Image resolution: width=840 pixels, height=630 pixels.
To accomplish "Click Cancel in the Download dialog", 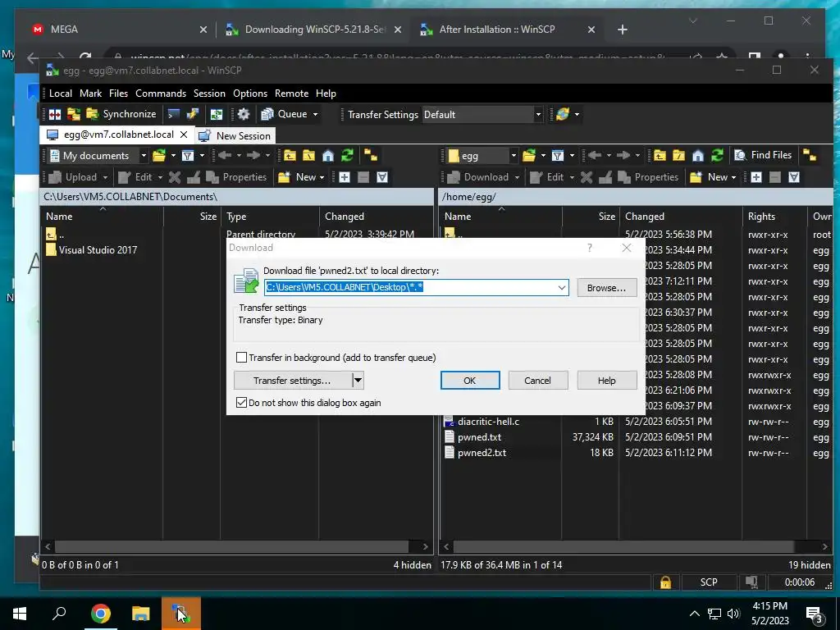I will point(537,381).
